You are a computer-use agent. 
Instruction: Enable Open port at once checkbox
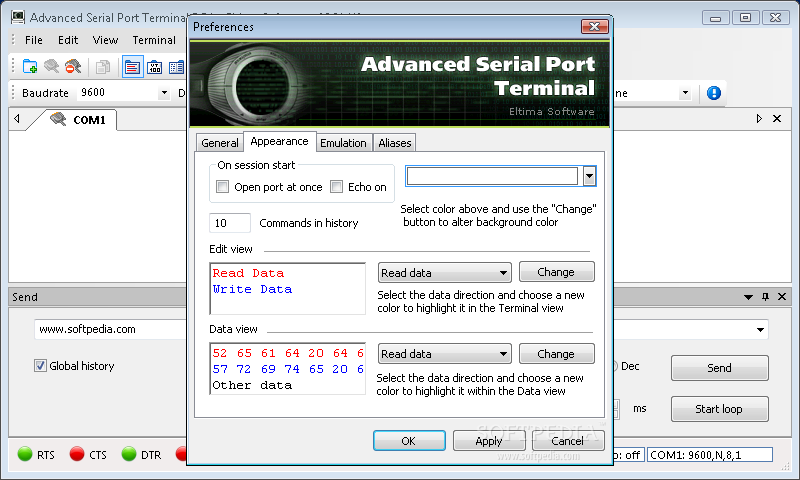click(222, 187)
